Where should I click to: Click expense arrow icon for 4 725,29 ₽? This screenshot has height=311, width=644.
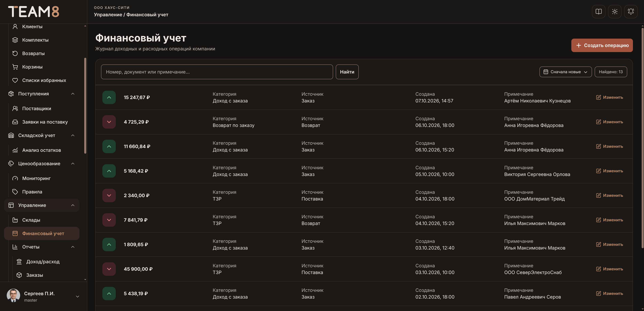click(x=109, y=122)
